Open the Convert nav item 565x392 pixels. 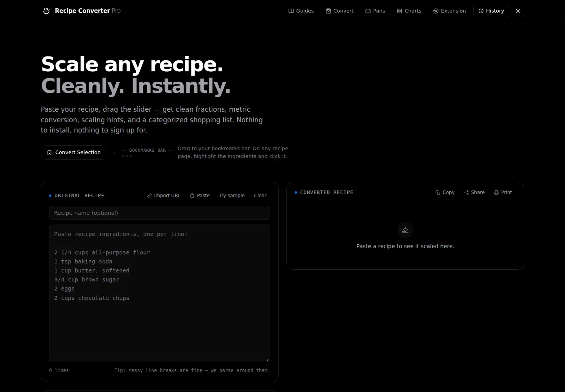339,11
